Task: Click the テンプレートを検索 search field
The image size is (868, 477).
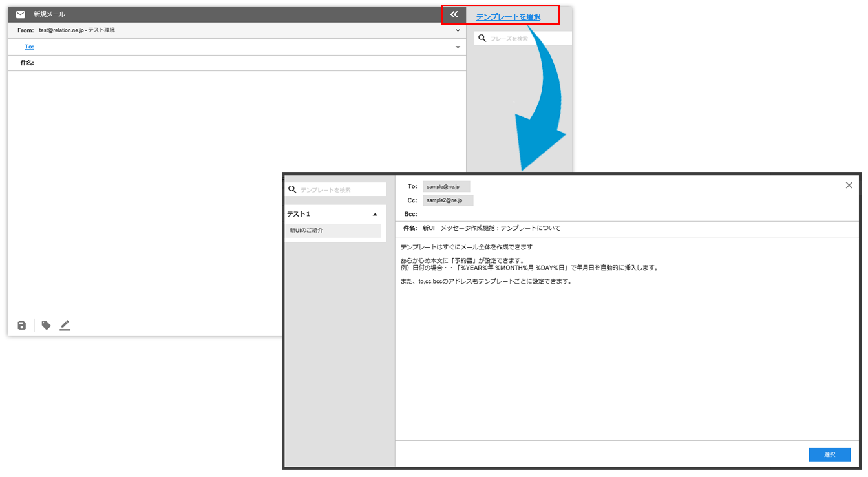Action: coord(335,189)
